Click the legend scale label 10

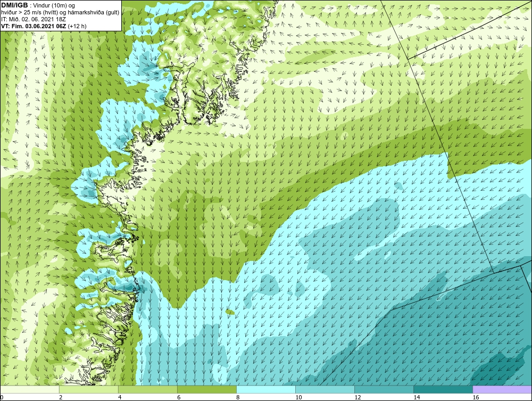298,397
